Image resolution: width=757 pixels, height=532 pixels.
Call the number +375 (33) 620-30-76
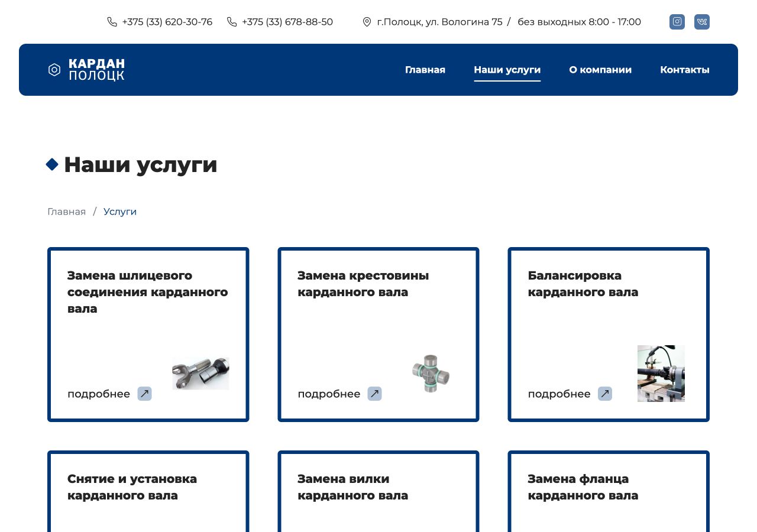[x=167, y=22]
